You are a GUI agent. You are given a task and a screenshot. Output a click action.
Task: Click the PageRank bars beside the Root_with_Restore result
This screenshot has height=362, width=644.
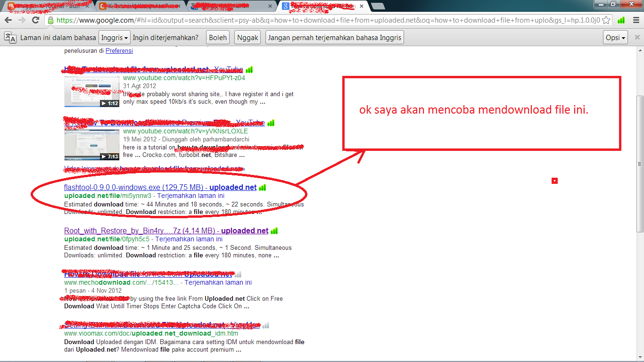point(274,230)
